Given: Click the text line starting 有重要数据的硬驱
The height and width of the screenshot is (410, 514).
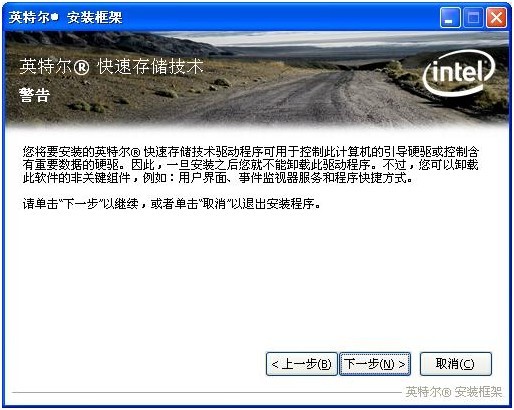Looking at the screenshot, I should 251,165.
